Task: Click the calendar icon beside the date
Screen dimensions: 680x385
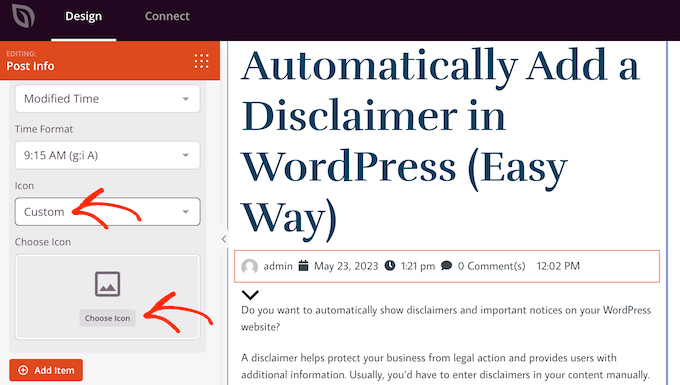Action: pyautogui.click(x=304, y=265)
